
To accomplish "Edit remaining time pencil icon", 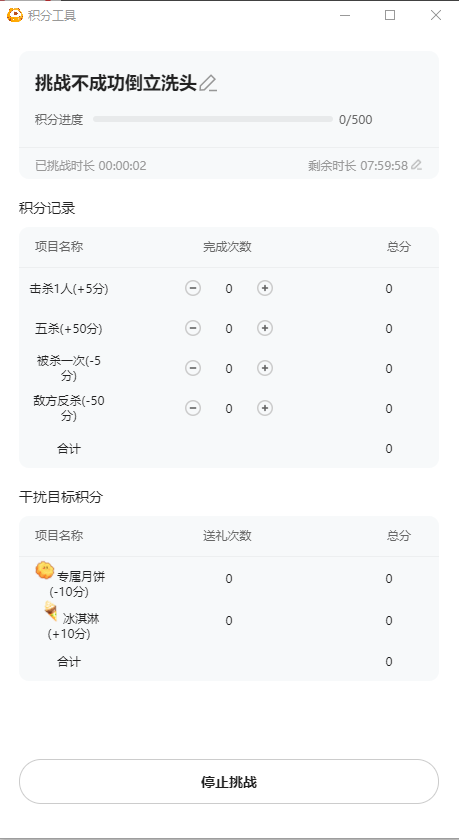I will [416, 165].
